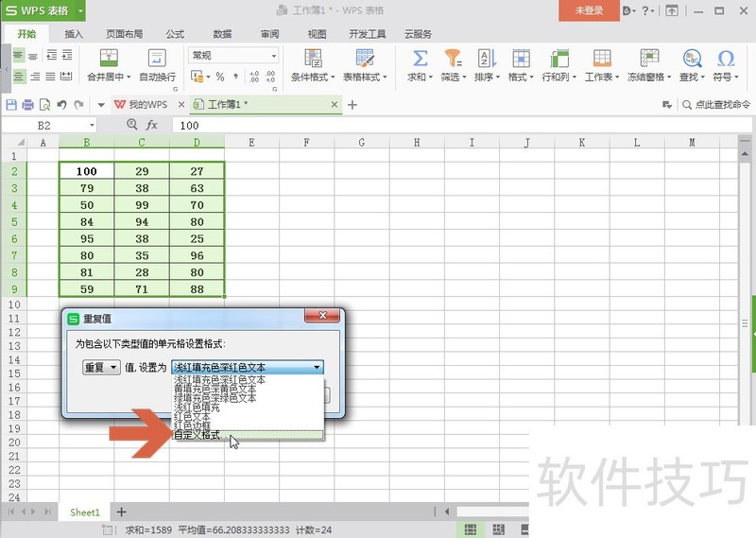Add a new worksheet next to Sheet1

click(x=122, y=512)
